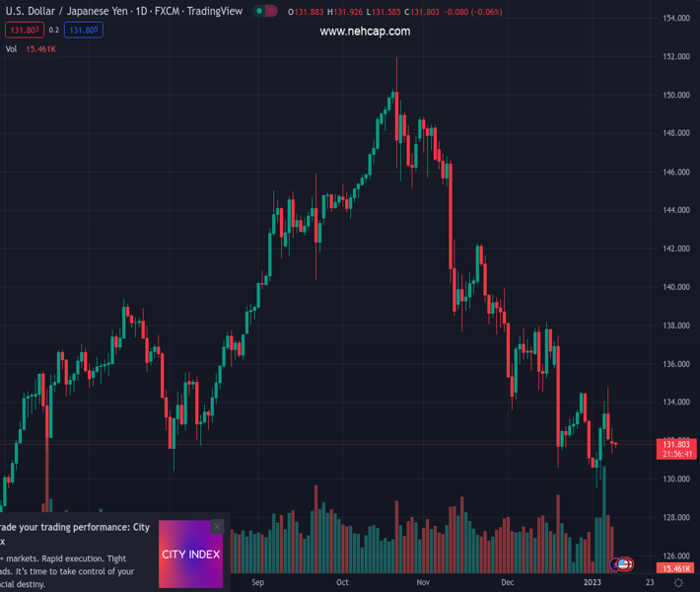Close the City Index advertisement

click(217, 527)
